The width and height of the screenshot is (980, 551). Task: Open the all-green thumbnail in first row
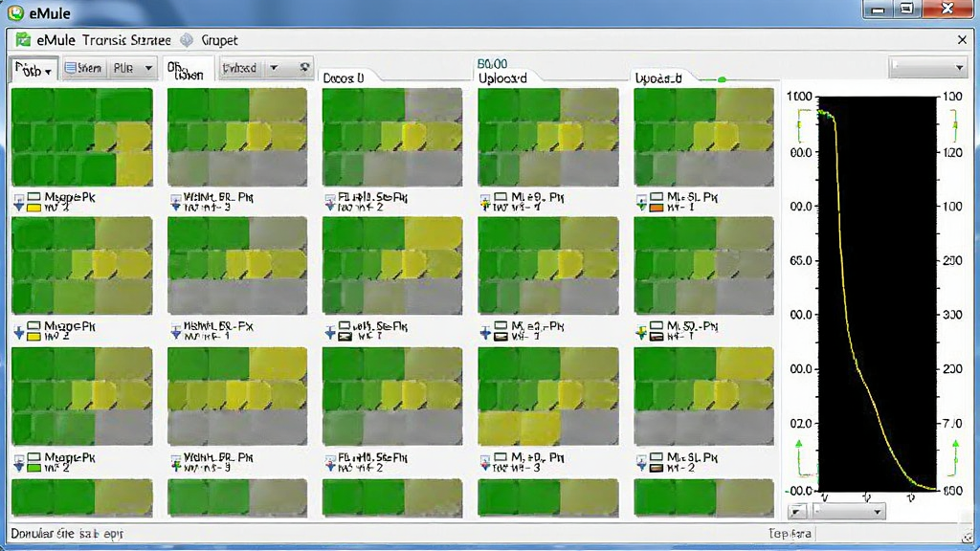(82, 137)
